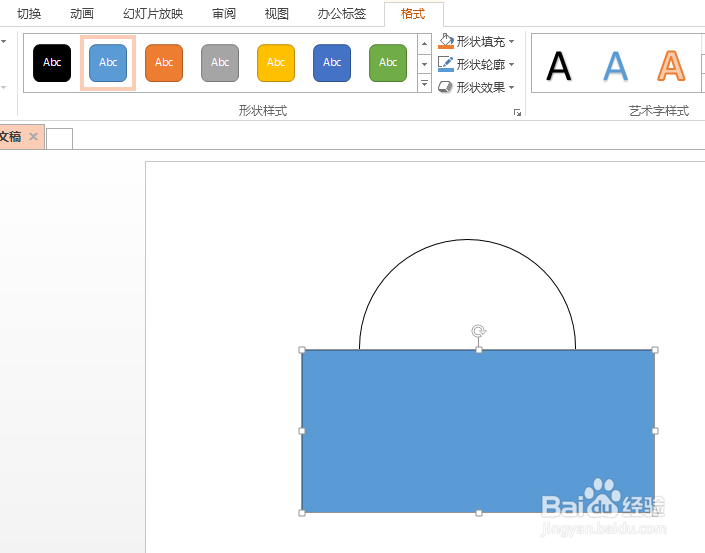Viewport: 705px width, 553px height.
Task: Select the blue rectangle shape
Action: click(x=478, y=431)
